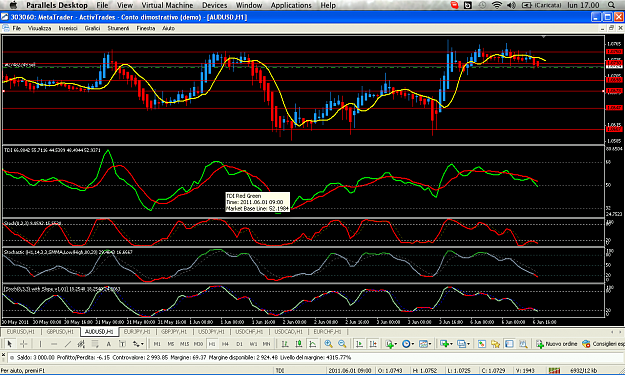Open the Aiuto menu
This screenshot has width=625, height=375.
168,28
